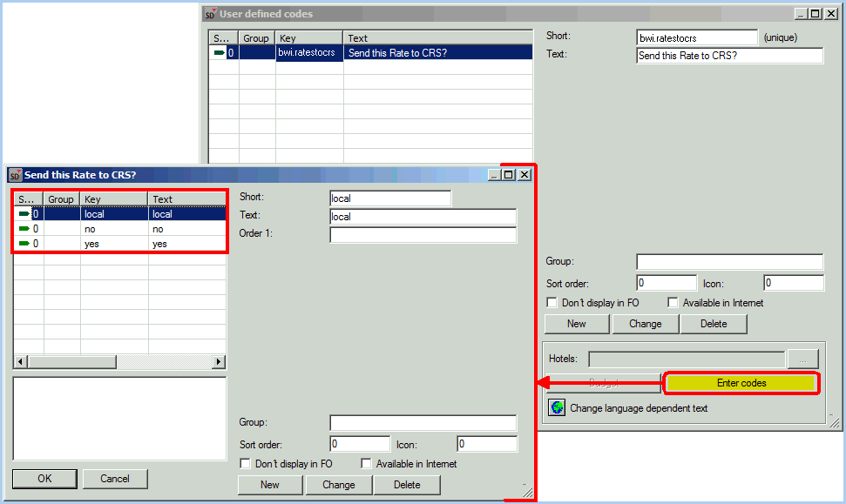Enable 'Don't display in FO' in the User defined codes window
This screenshot has width=846, height=504.
(x=552, y=303)
